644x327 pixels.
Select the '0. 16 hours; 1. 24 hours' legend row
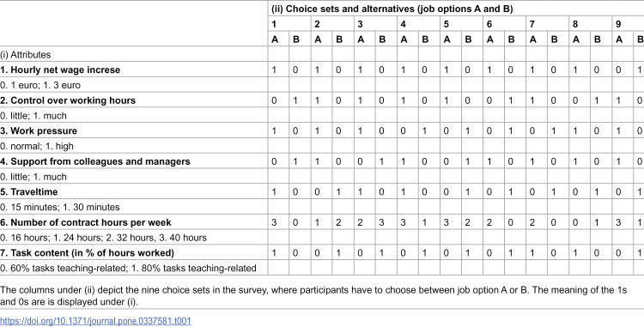(x=104, y=238)
